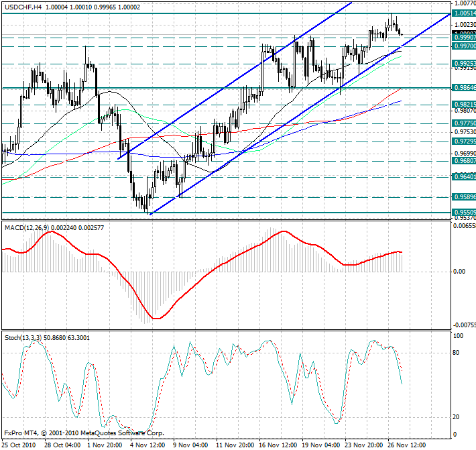Click the 0.95896 price level tag
This screenshot has height=450, width=476.
(463, 197)
